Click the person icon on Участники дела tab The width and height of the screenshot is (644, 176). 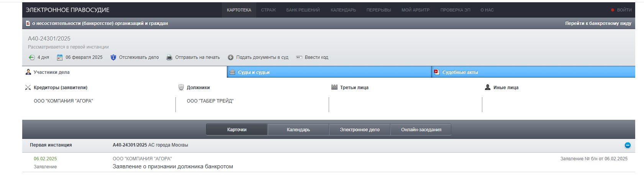pos(28,72)
